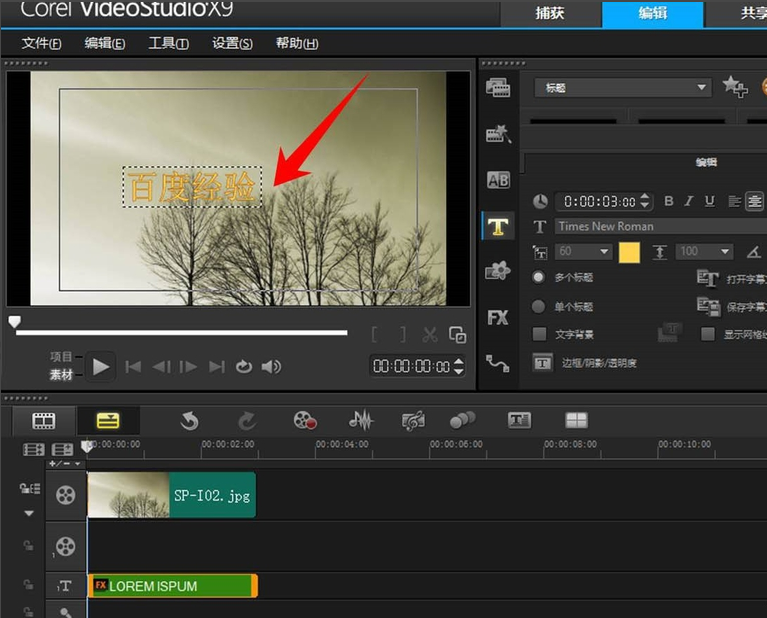Image resolution: width=767 pixels, height=618 pixels.
Task: Select the 多个标题 radio button
Action: (x=538, y=277)
